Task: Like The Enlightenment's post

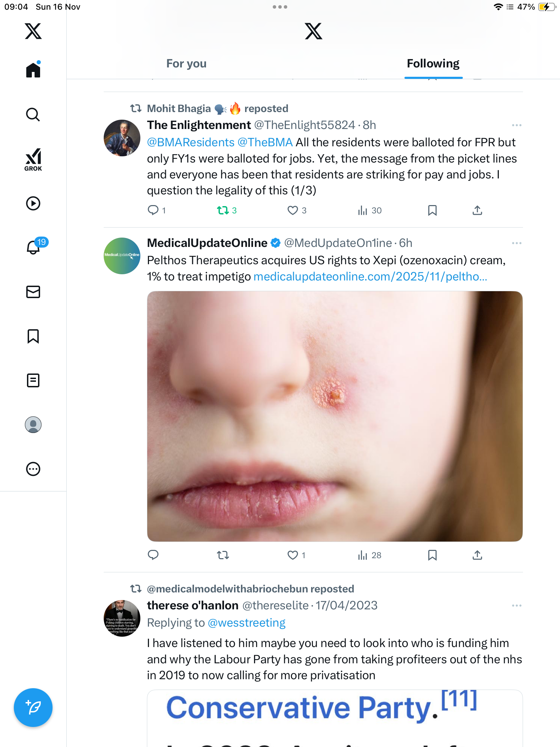Action: (293, 210)
